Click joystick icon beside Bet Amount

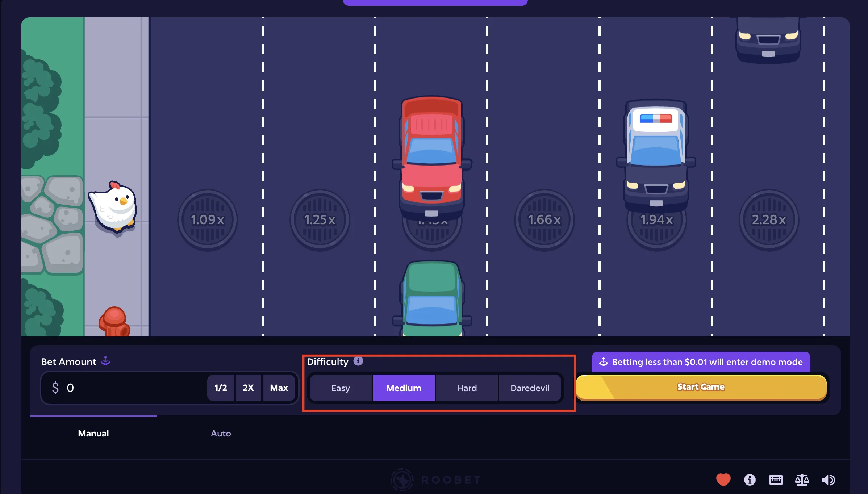[x=105, y=361]
